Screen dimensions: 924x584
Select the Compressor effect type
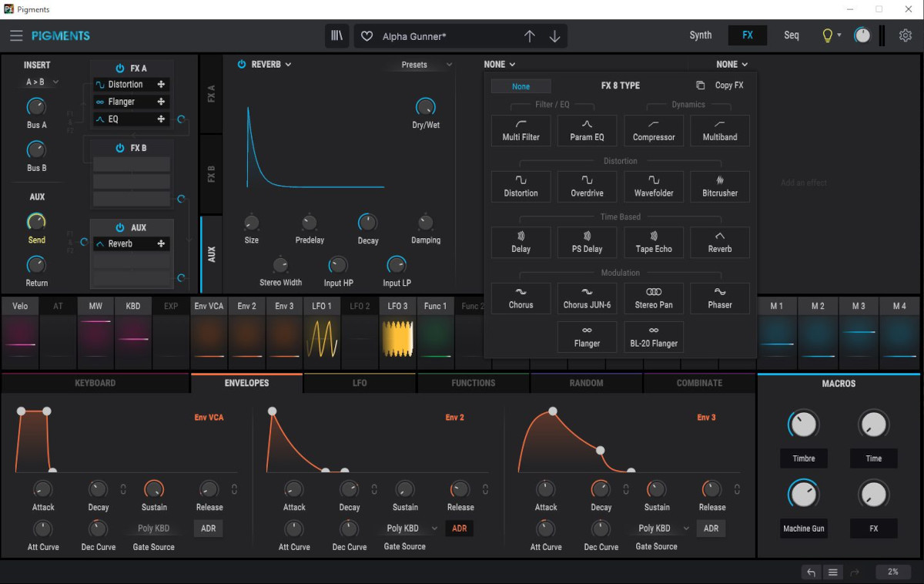coord(654,130)
